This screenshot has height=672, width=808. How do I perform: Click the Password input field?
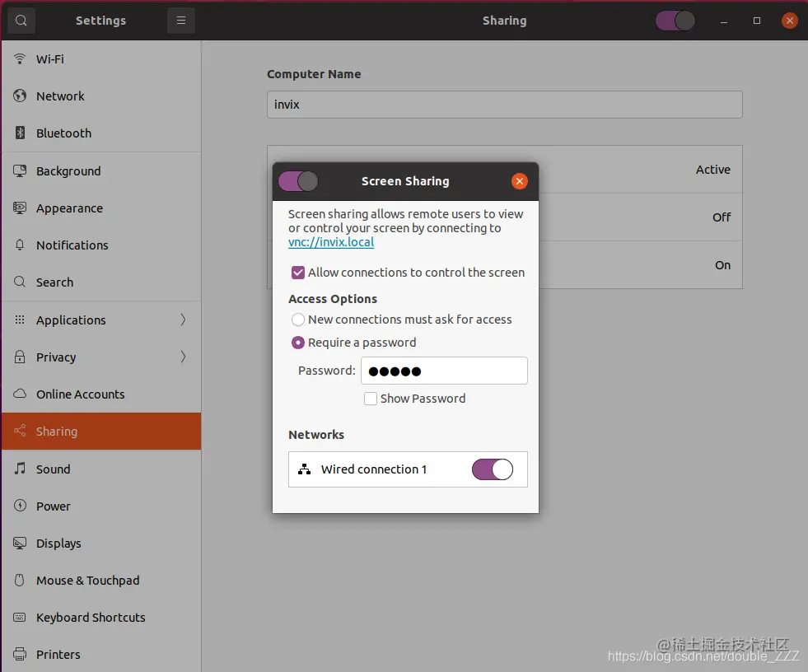pyautogui.click(x=444, y=371)
